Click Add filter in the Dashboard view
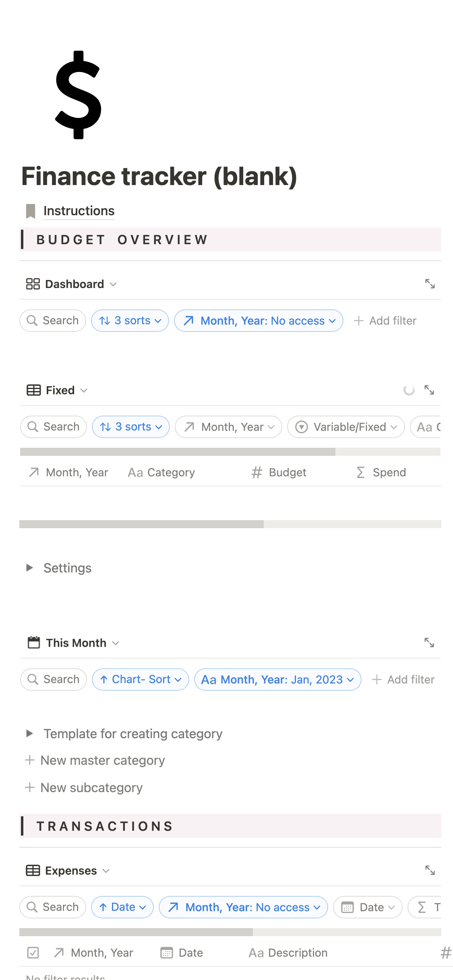Screen dimensions: 453x980 (385, 321)
